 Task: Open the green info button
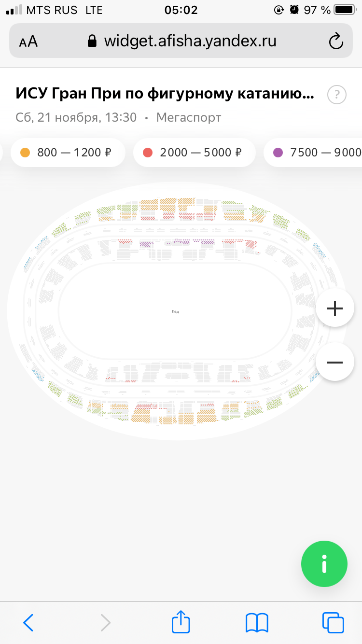coord(324,564)
